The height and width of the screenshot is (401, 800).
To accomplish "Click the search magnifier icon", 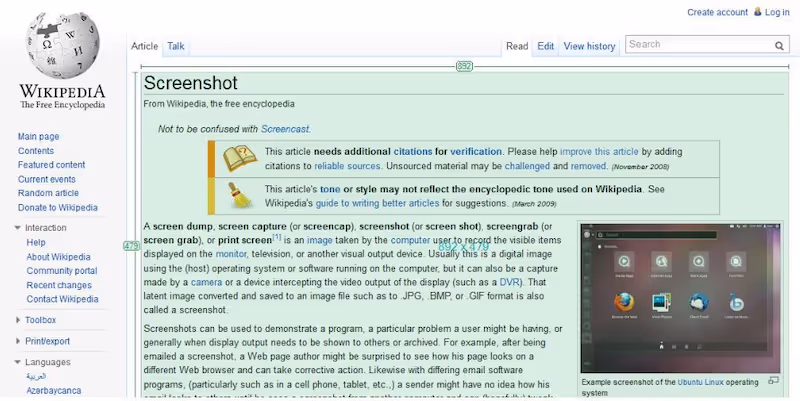I will click(779, 45).
